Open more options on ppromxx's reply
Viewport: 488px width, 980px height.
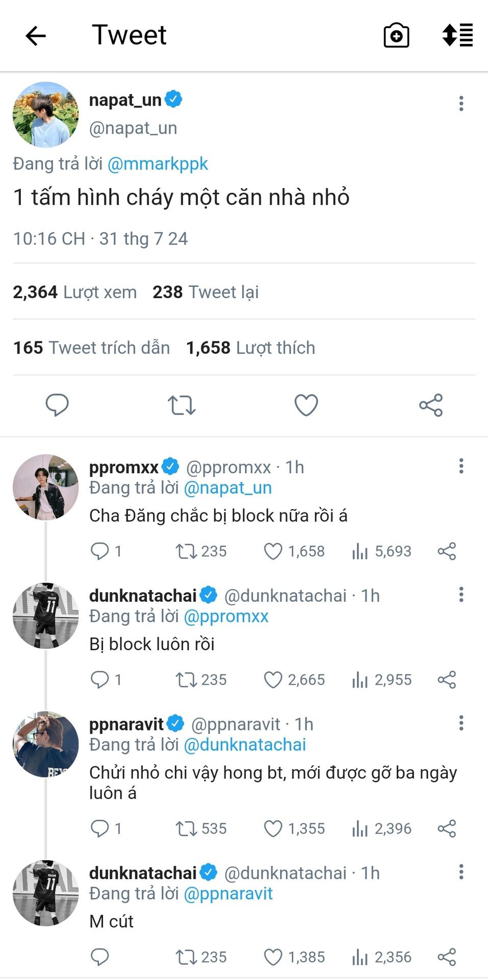[461, 466]
